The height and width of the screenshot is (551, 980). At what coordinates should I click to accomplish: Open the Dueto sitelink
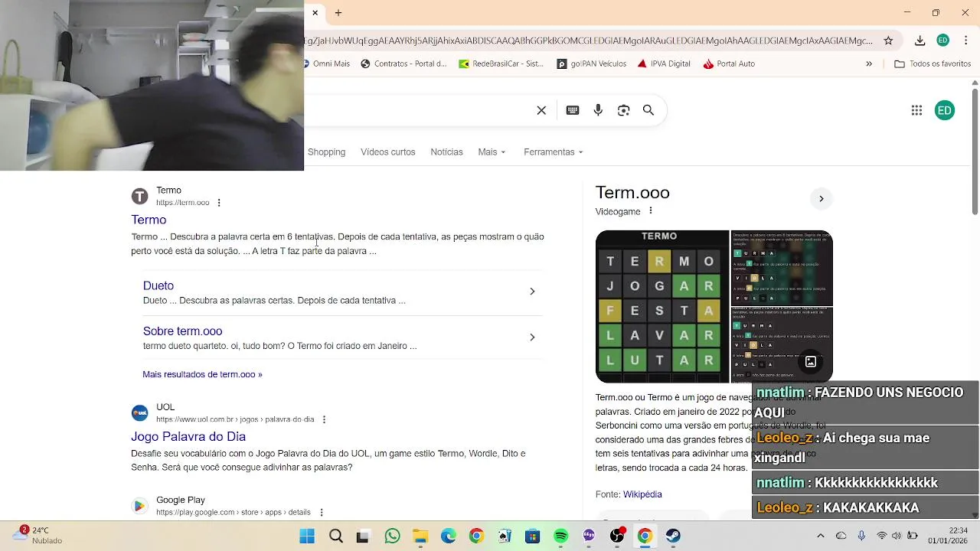point(158,285)
